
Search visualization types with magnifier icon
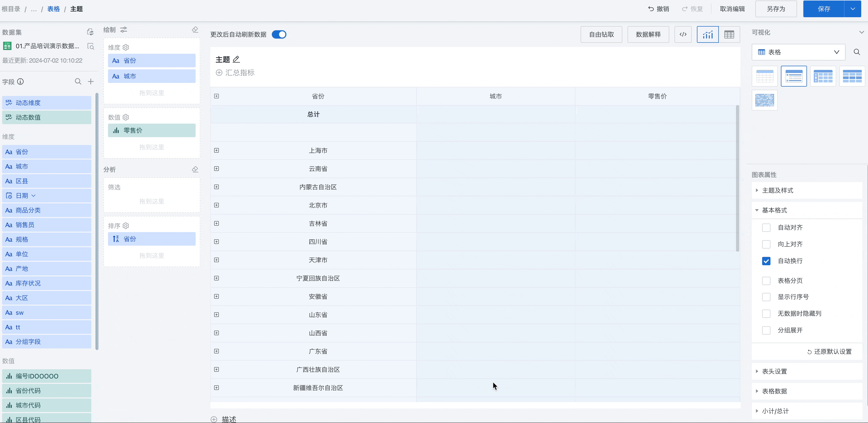(857, 52)
